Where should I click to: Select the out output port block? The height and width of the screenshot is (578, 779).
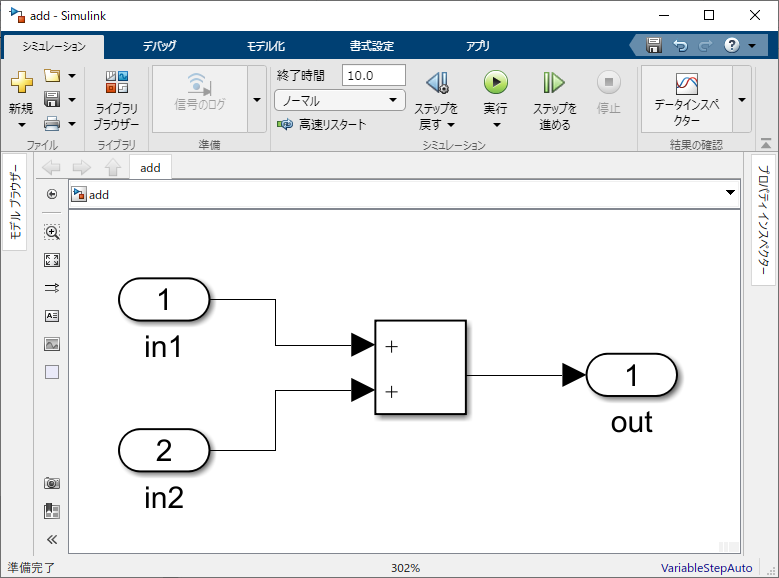[x=631, y=375]
